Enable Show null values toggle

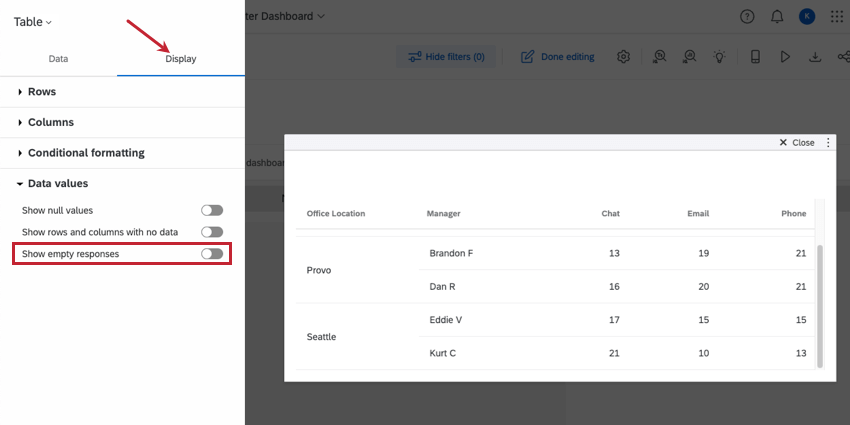[x=212, y=210]
